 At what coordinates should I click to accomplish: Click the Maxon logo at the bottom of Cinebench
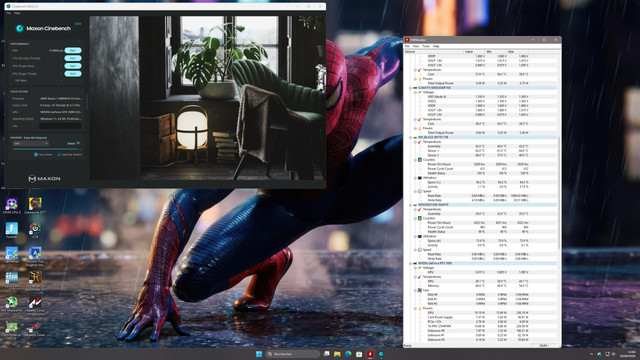click(44, 178)
